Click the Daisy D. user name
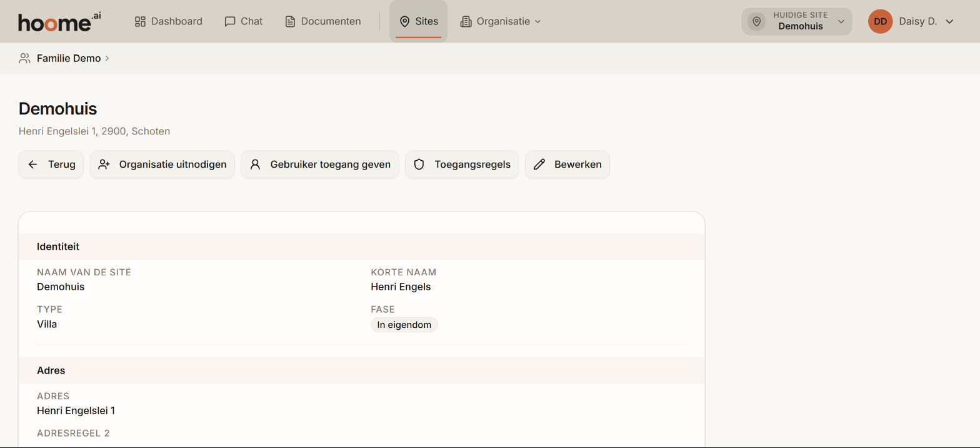The image size is (980, 448). tap(918, 21)
